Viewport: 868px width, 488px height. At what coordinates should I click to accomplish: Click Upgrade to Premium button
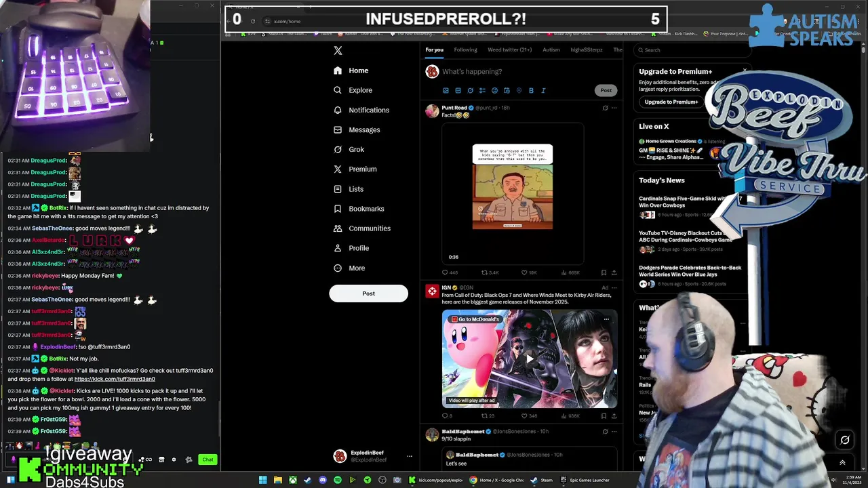pos(671,102)
